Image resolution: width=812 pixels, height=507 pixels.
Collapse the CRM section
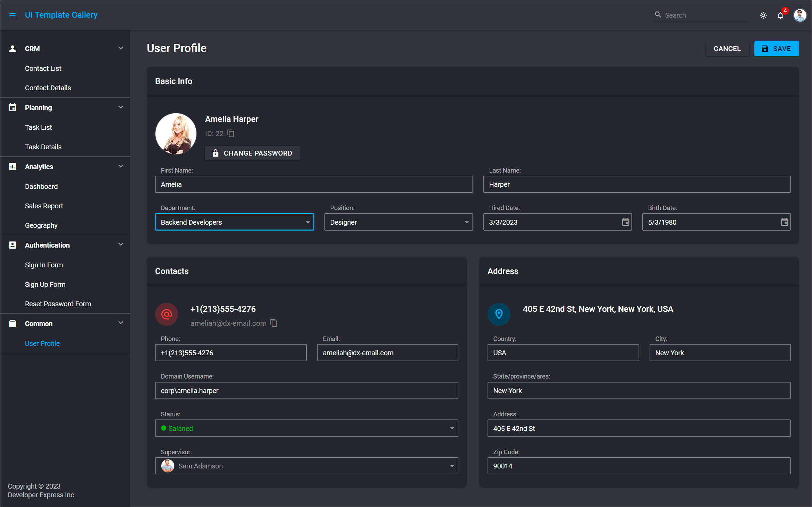point(121,48)
